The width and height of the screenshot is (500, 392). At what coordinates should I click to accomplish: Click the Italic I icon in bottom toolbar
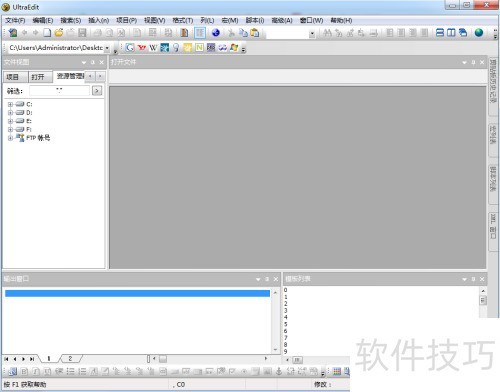pyautogui.click(x=36, y=371)
